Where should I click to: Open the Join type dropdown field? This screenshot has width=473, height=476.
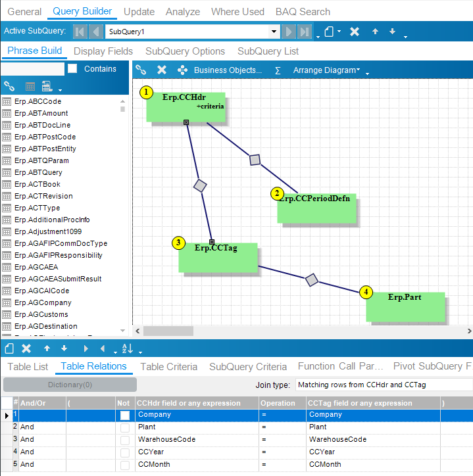pos(384,385)
